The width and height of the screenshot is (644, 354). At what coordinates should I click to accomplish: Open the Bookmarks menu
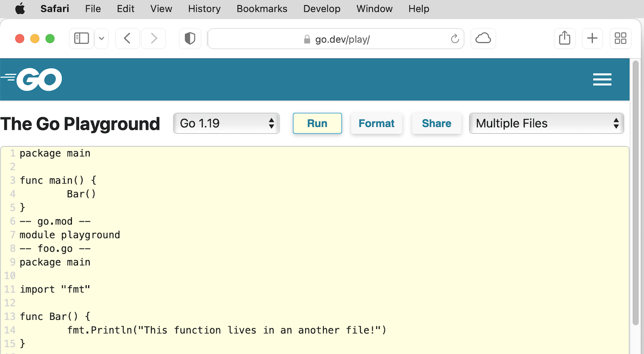[x=262, y=9]
